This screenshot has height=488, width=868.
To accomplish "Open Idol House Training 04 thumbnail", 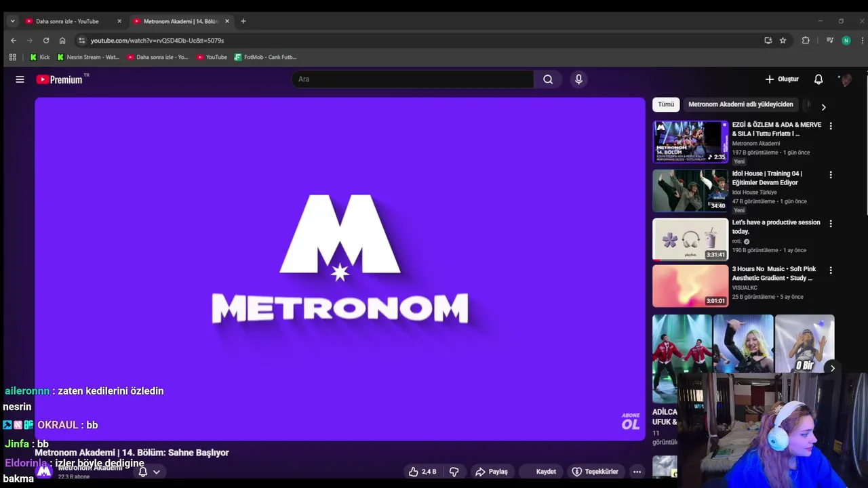I will (690, 190).
